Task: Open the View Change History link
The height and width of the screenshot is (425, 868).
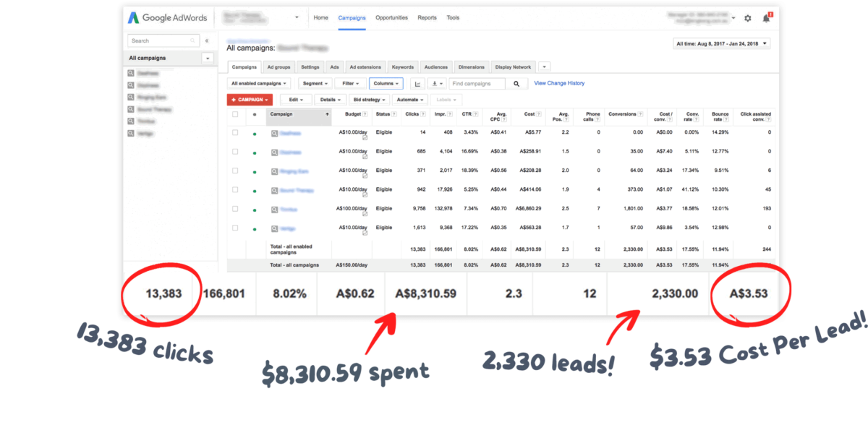Action: click(x=559, y=83)
